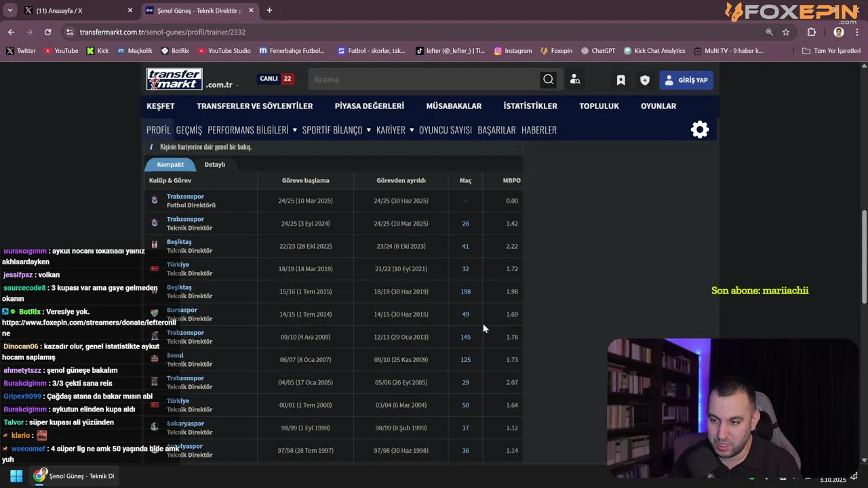Open YouTube bookmark
Screen dimensions: 868x488
coord(61,51)
